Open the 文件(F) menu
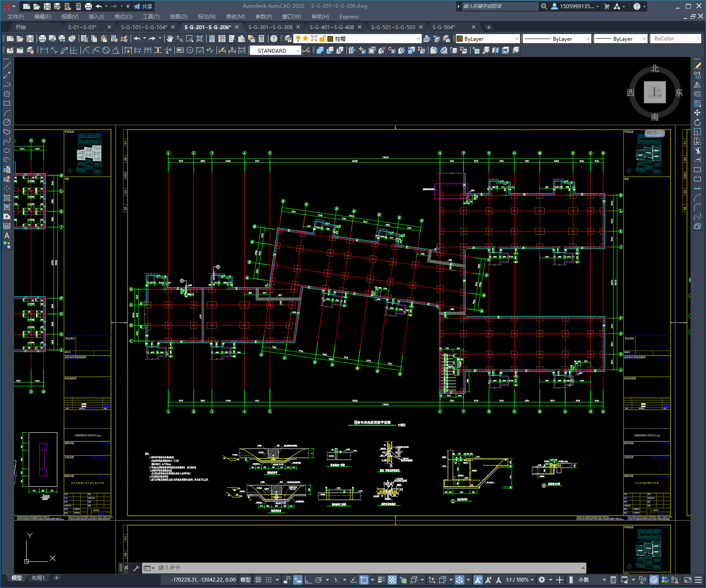 pyautogui.click(x=16, y=17)
